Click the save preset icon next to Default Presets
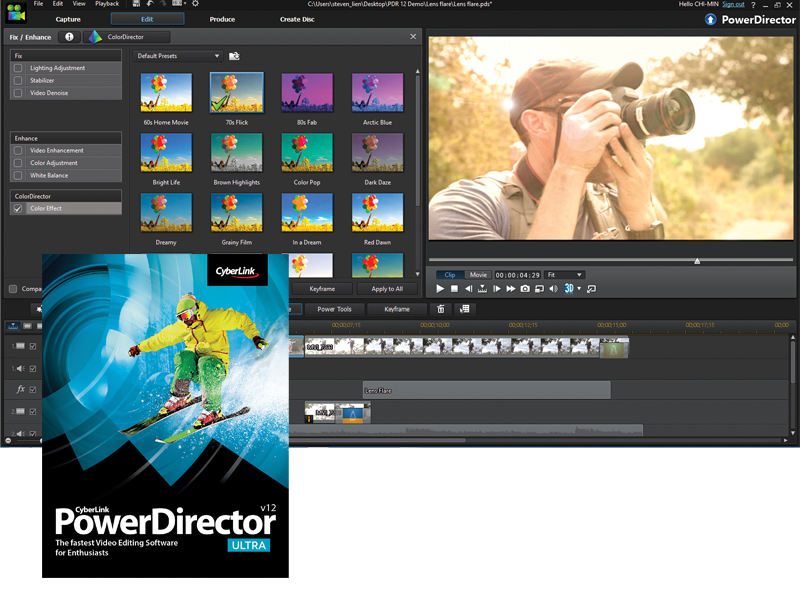This screenshot has width=800, height=593. 235,56
